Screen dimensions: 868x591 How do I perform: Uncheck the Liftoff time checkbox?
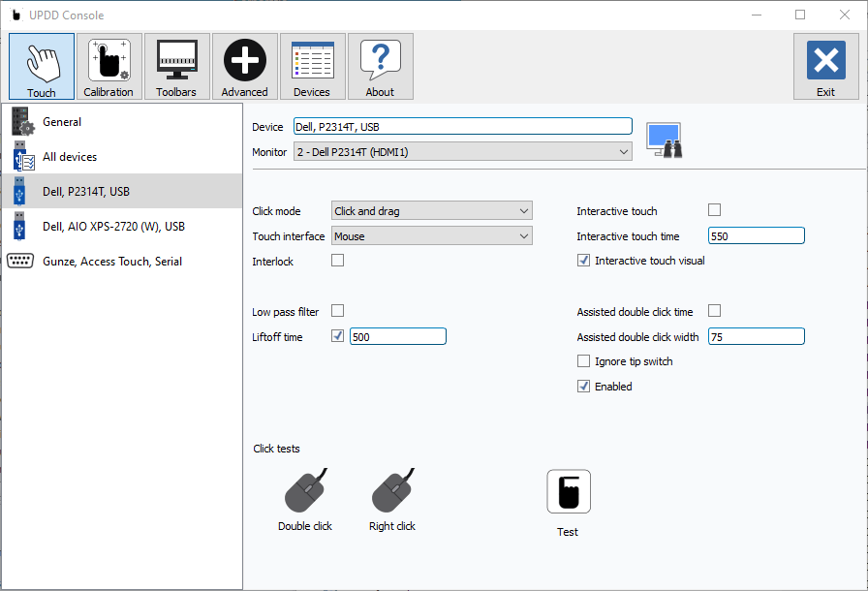pyautogui.click(x=338, y=336)
